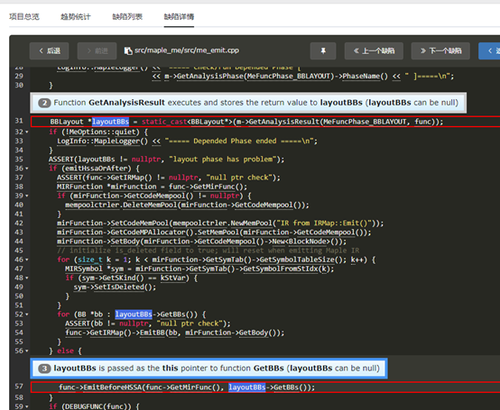
Task: Open the 缺陷列表 tab
Action: (x=127, y=17)
